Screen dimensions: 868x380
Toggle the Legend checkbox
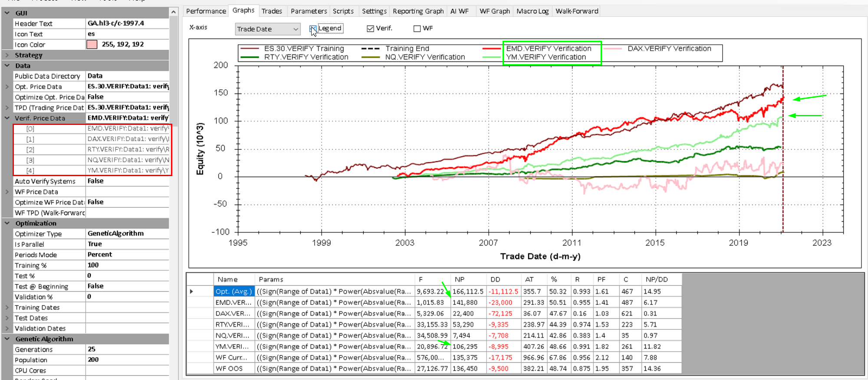click(313, 29)
